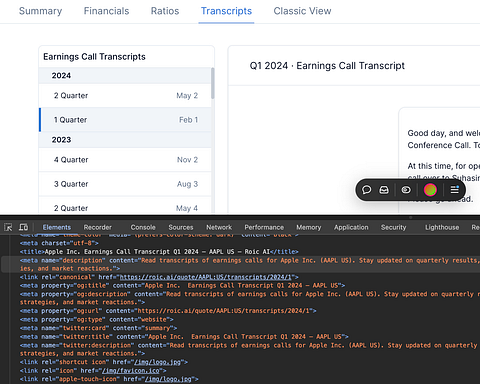Open the menu lines icon in floating toolbar

(455, 190)
